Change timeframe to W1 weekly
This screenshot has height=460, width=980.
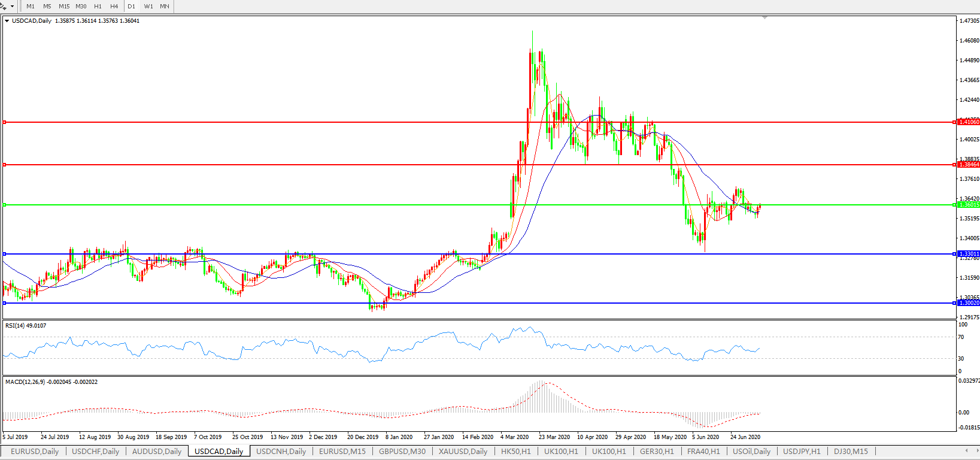point(148,7)
